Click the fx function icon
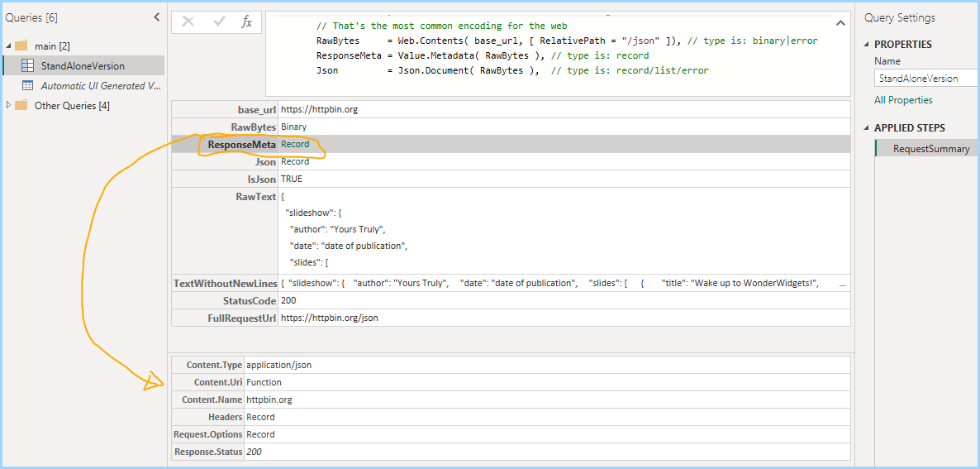Image resolution: width=980 pixels, height=469 pixels. [x=247, y=22]
